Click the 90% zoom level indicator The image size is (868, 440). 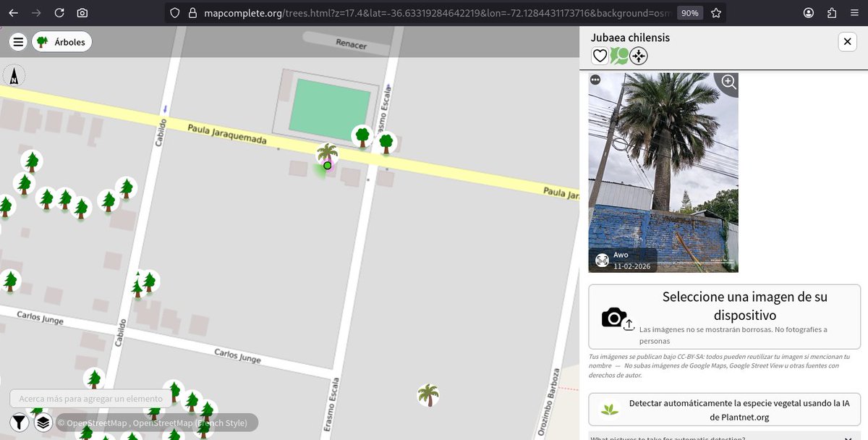(x=689, y=13)
